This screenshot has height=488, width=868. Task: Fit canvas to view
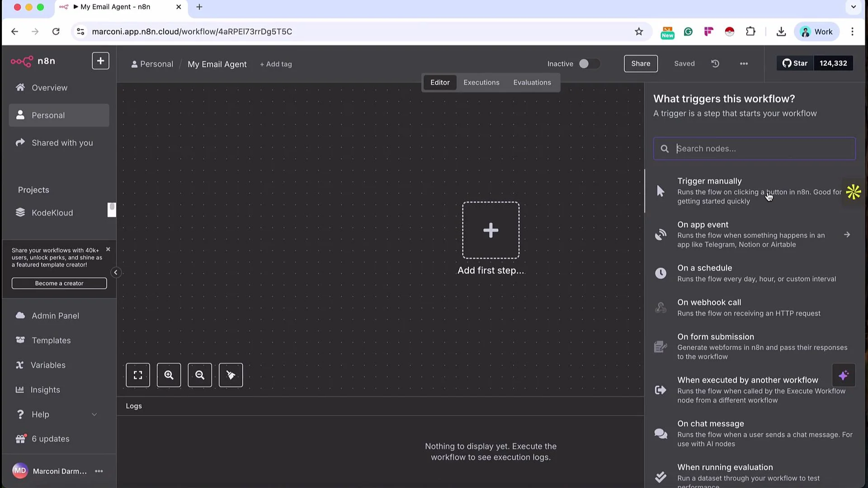138,375
